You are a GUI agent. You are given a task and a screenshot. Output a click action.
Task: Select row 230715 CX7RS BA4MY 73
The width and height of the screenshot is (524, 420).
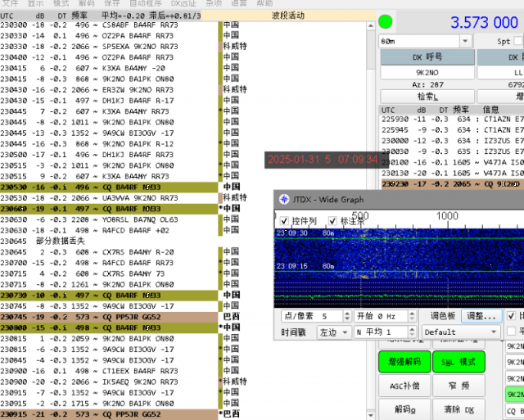click(x=109, y=273)
